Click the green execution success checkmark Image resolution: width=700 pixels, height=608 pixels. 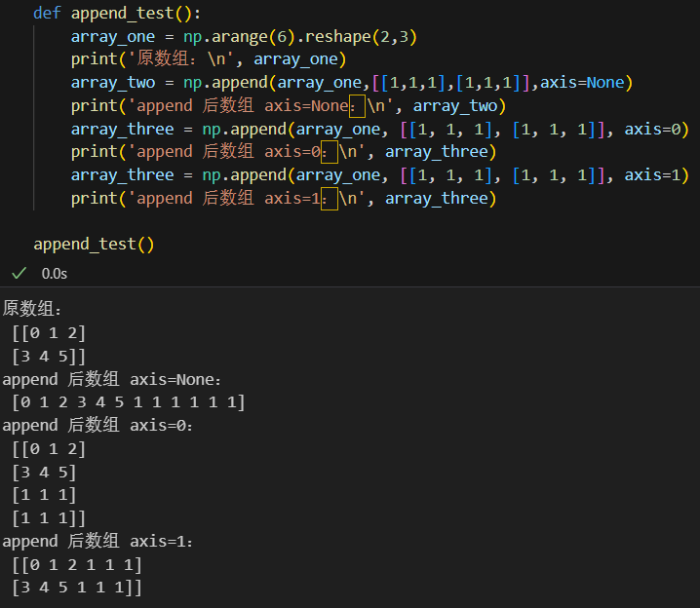click(x=19, y=273)
